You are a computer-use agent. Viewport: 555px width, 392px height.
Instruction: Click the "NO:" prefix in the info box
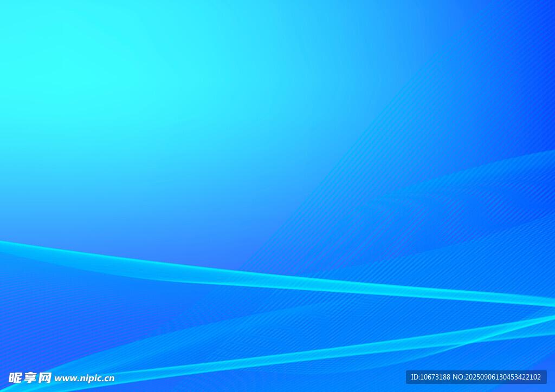[459, 377]
